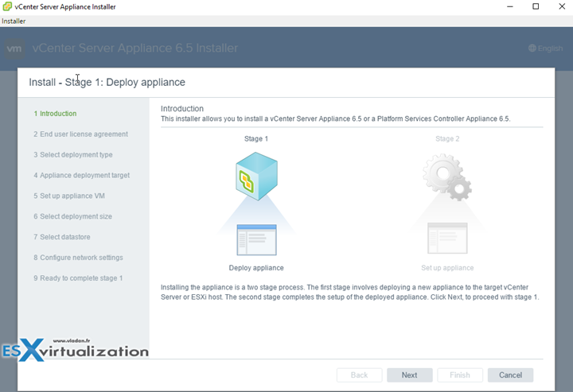Select step 2 End user license agreement
The image size is (573, 392).
[x=80, y=134]
